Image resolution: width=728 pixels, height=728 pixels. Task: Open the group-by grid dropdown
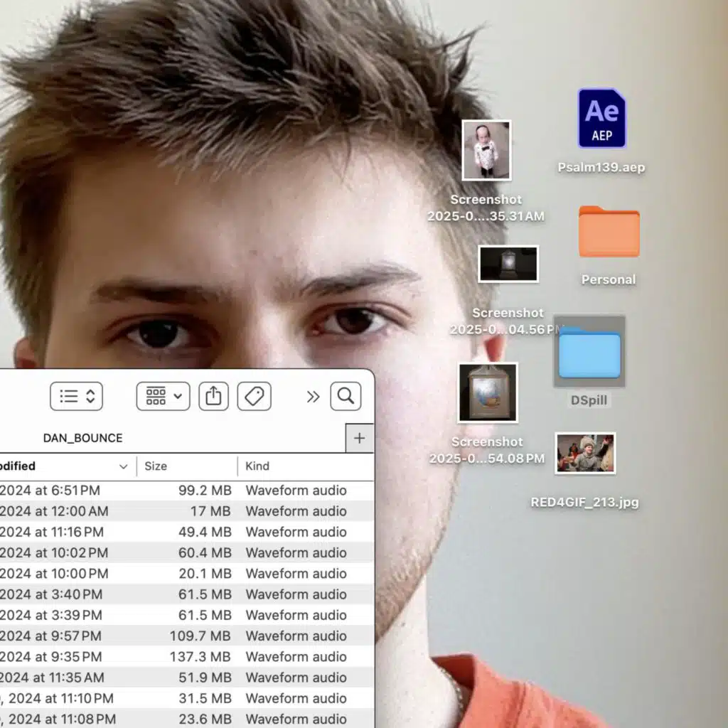click(163, 397)
